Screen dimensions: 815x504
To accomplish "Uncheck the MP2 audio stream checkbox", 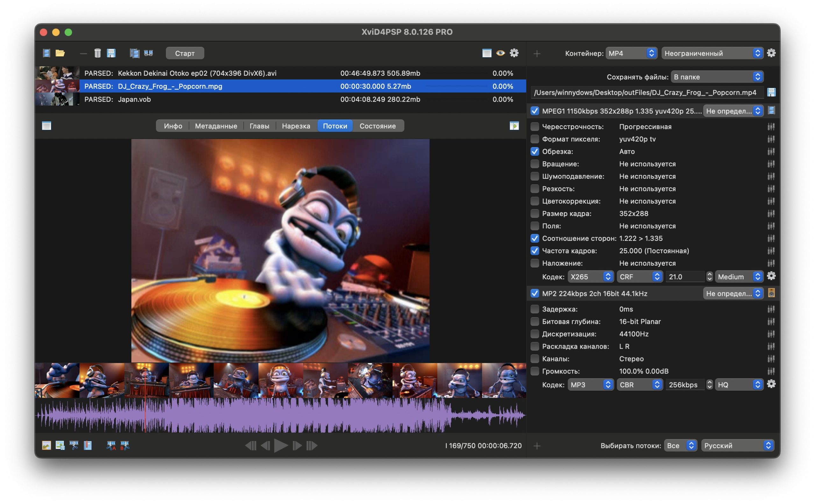I will pyautogui.click(x=535, y=293).
